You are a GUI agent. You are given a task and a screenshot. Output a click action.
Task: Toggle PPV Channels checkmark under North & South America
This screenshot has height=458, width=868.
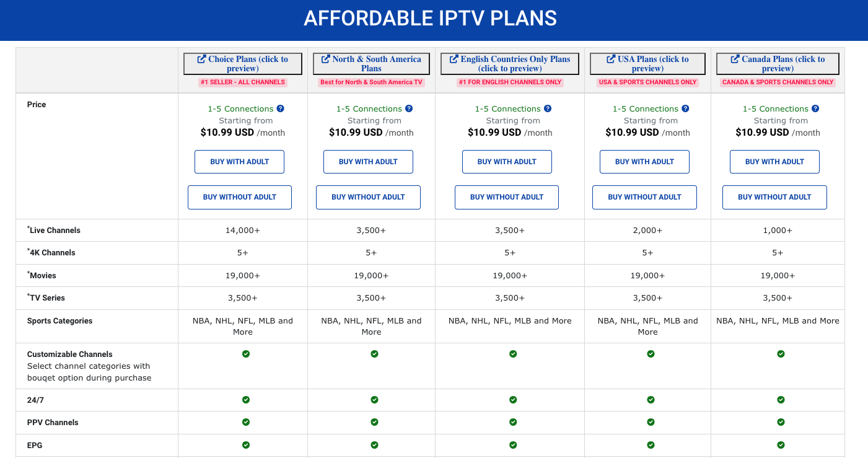[374, 422]
